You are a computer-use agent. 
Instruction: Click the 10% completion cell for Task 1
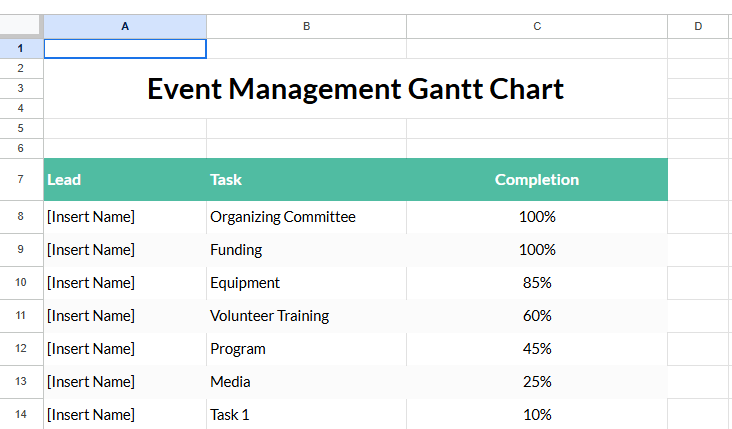[x=536, y=415]
